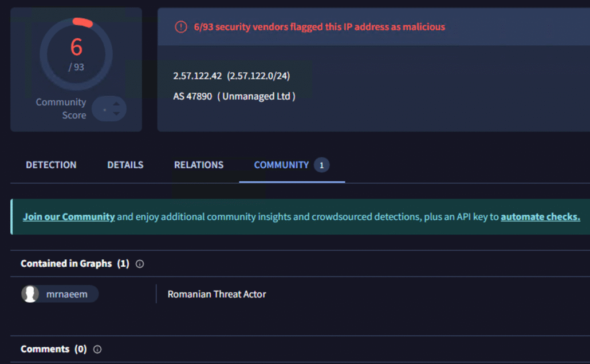The width and height of the screenshot is (590, 364).
Task: Upvote the Community Score with the up arrow
Action: 116,104
